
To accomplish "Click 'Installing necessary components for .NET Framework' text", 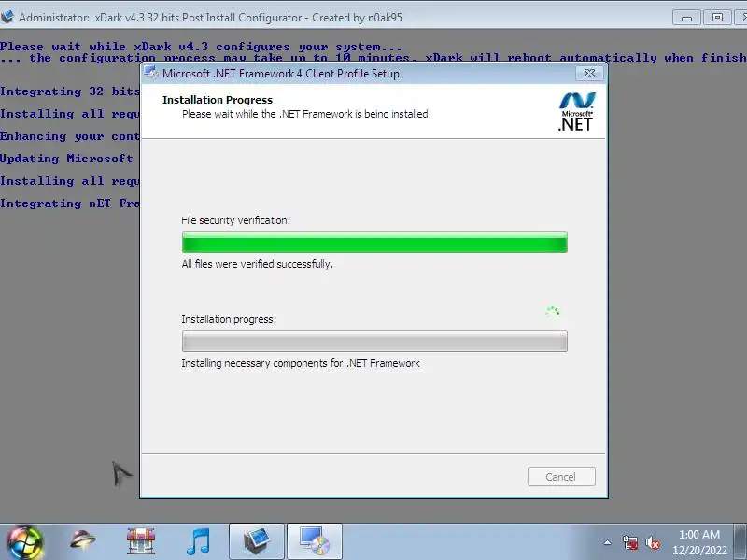I will (x=301, y=363).
